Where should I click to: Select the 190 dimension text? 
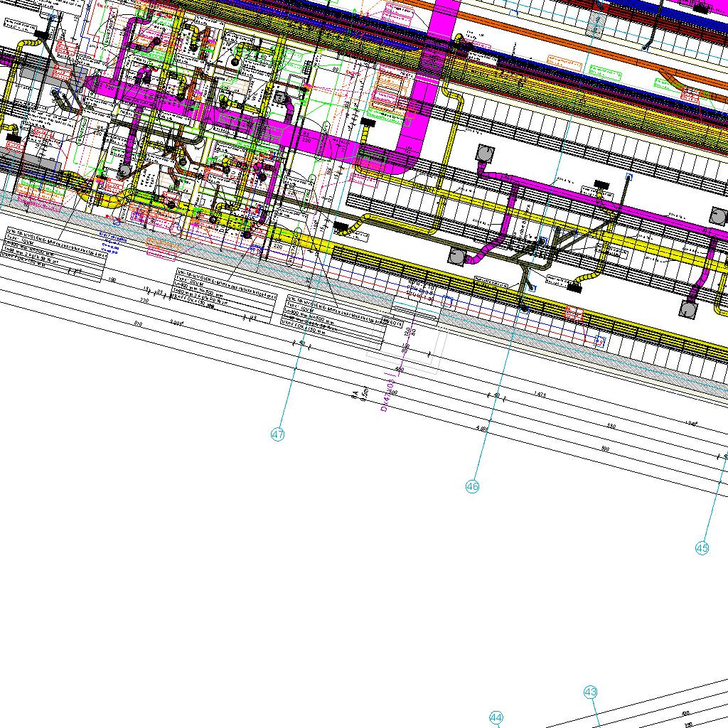tap(112, 280)
